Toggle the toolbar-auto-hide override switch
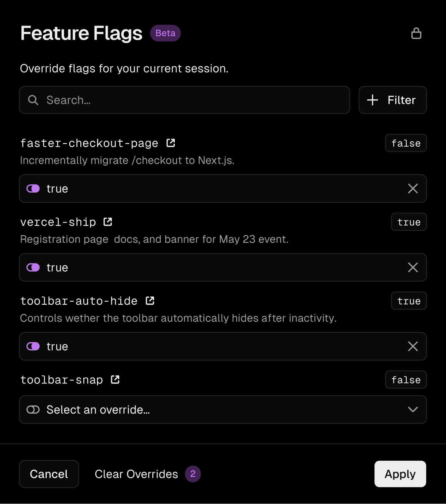Image resolution: width=446 pixels, height=504 pixels. pos(33,346)
